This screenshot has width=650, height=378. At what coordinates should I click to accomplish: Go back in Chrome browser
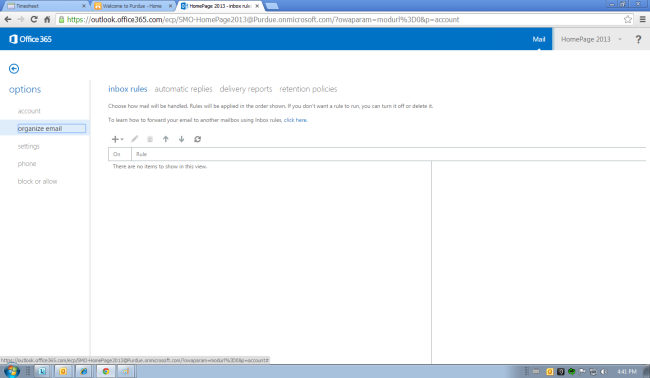tap(7, 19)
